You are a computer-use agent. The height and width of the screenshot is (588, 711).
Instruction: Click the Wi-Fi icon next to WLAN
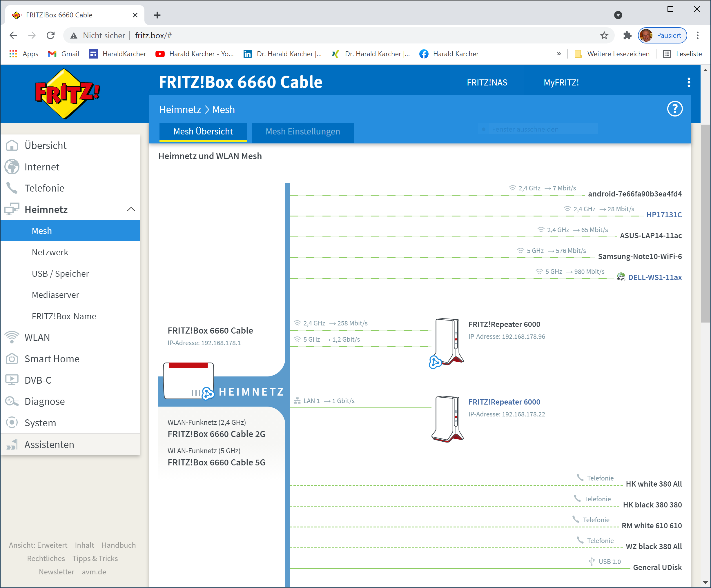tap(12, 337)
